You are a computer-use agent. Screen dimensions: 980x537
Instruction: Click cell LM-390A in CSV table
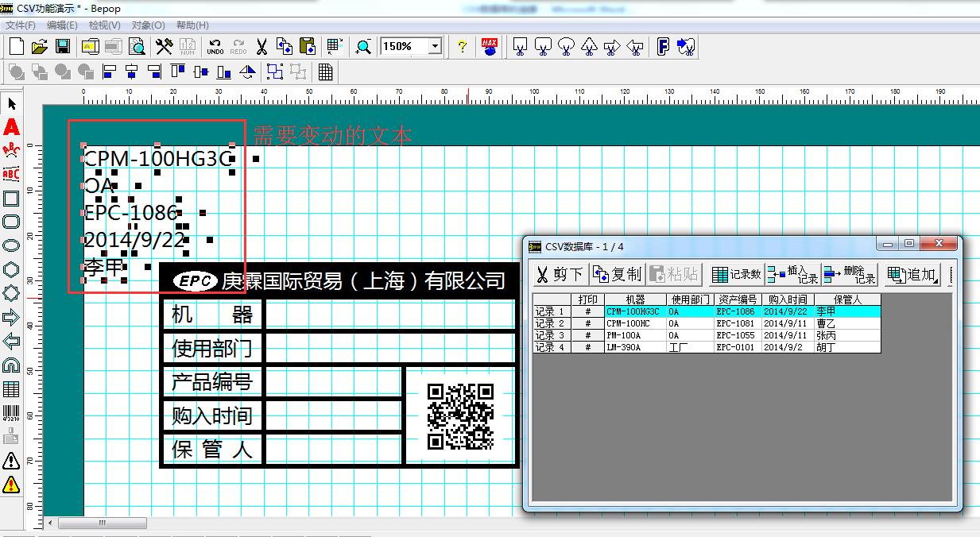635,347
